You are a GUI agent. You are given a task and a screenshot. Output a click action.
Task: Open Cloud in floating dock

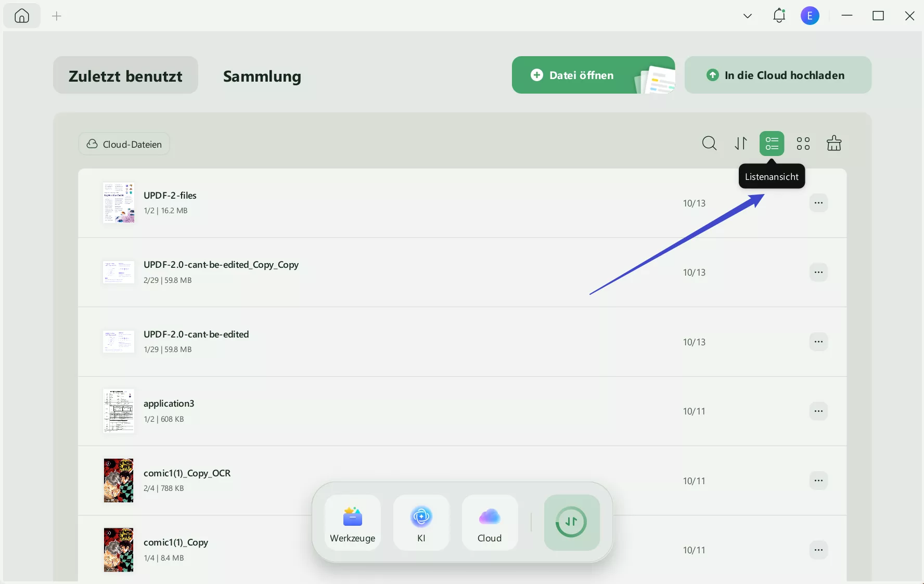click(x=490, y=523)
